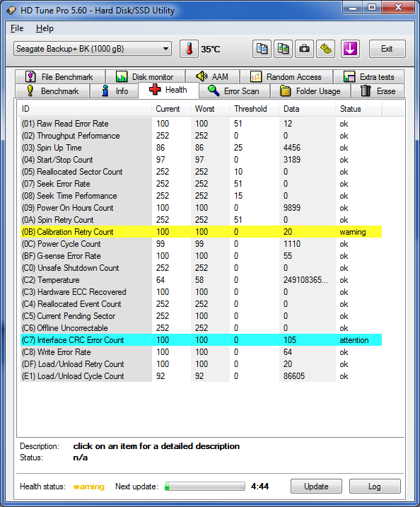
Task: Click the temperature thermometer icon
Action: [189, 49]
